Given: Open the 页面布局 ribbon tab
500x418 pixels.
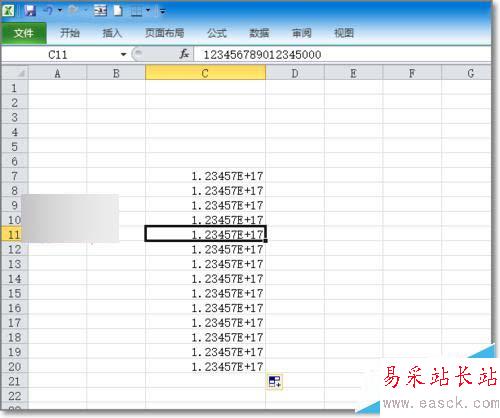Looking at the screenshot, I should (164, 33).
